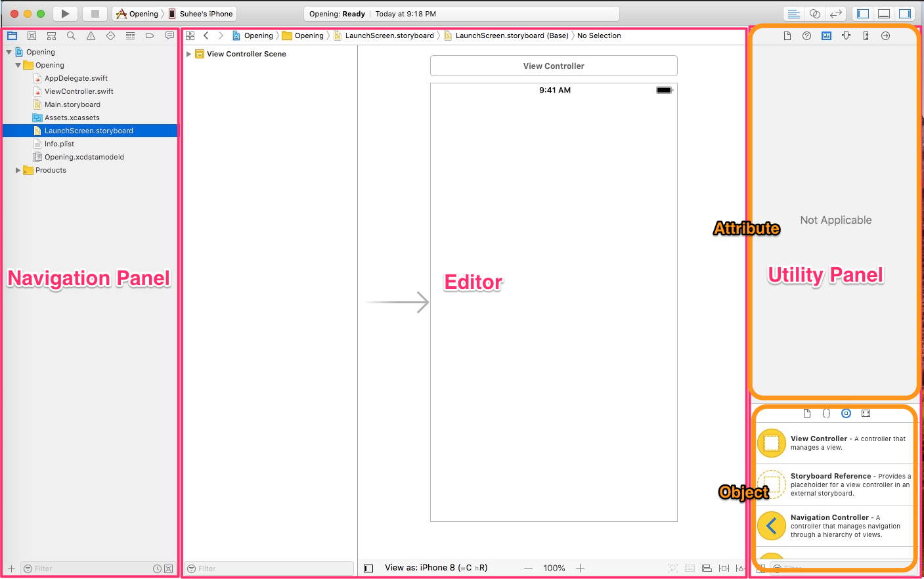Click LaunchScreen.storyboard (Base) breadcrumb
Image resolution: width=924 pixels, height=579 pixels.
tap(506, 35)
